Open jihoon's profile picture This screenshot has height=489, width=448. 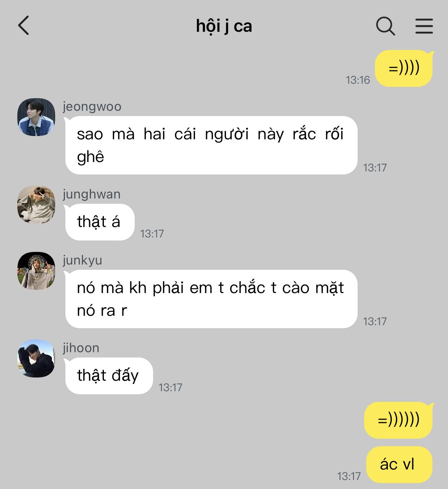36,358
